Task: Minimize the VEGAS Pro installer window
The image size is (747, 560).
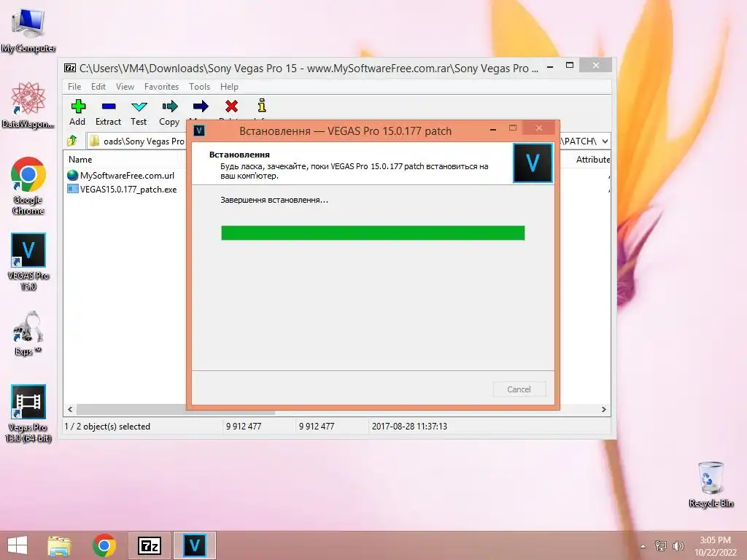Action: (493, 129)
